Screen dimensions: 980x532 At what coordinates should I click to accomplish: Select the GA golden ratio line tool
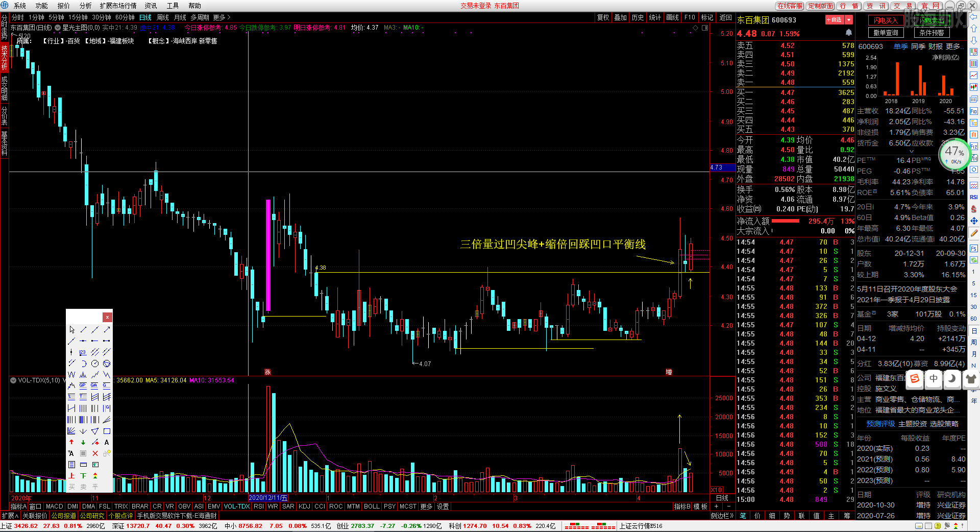[95, 386]
